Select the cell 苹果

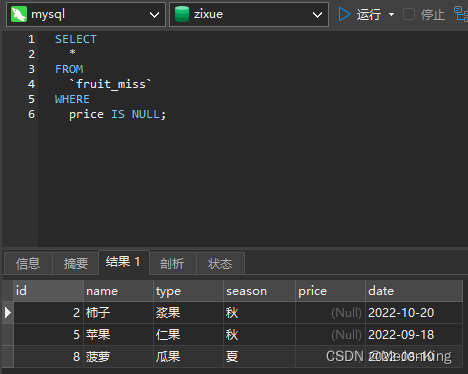[x=118, y=335]
